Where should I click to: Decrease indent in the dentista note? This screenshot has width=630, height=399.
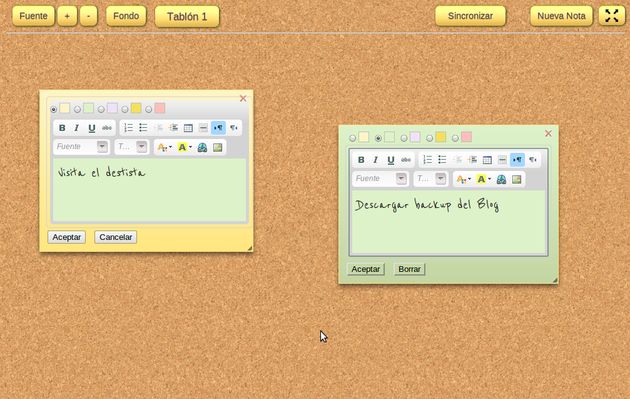(159, 128)
